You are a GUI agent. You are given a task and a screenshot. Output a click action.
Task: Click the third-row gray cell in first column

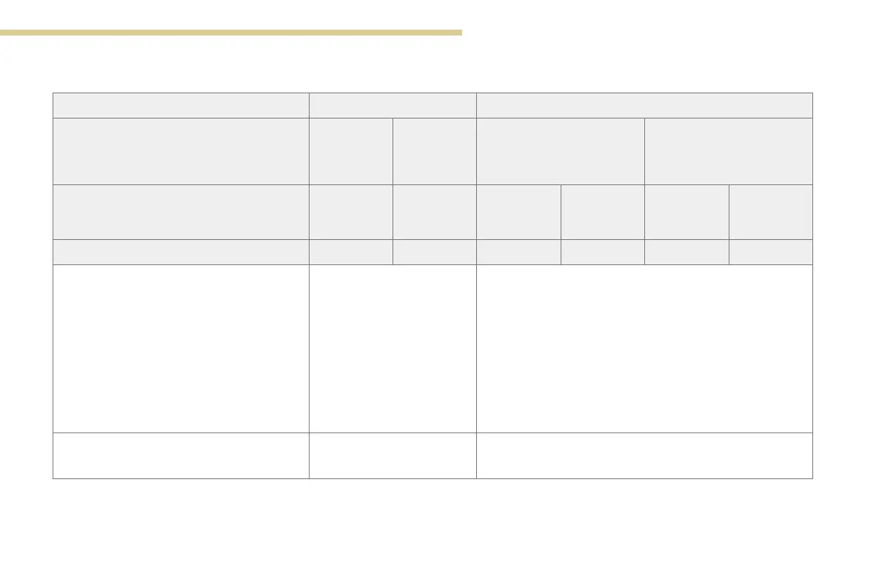pos(181,212)
